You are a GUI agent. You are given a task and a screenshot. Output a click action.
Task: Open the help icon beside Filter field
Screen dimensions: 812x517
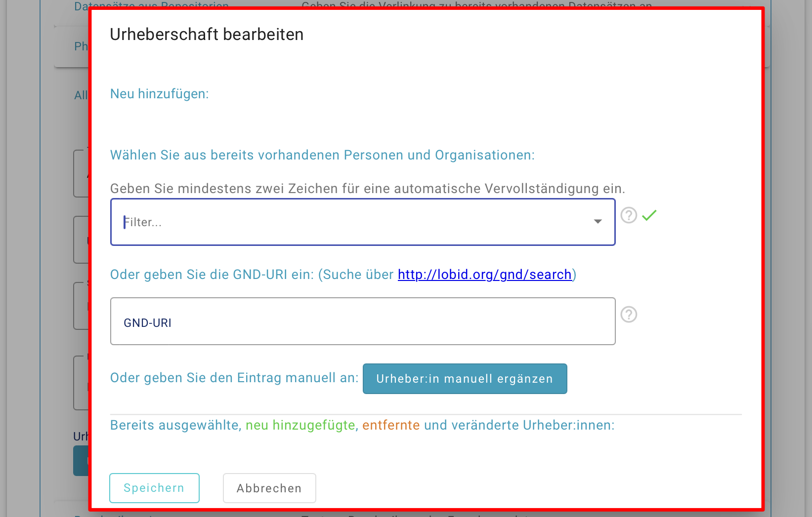629,215
